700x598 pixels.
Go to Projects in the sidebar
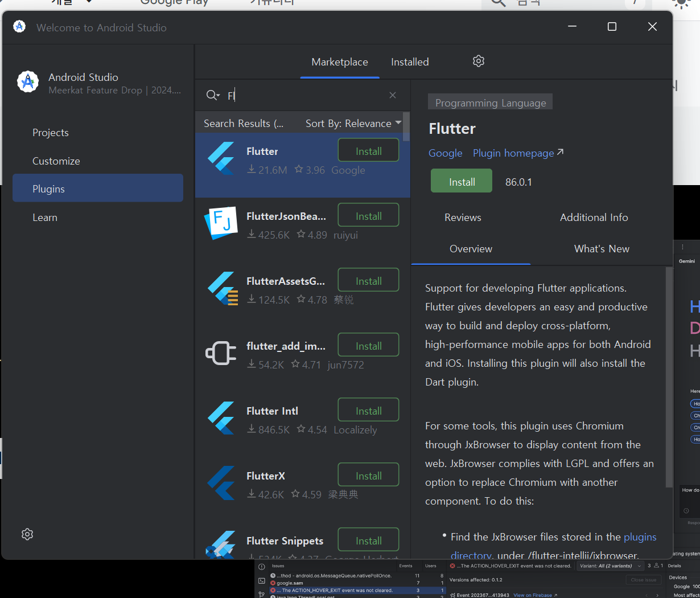tap(98, 132)
